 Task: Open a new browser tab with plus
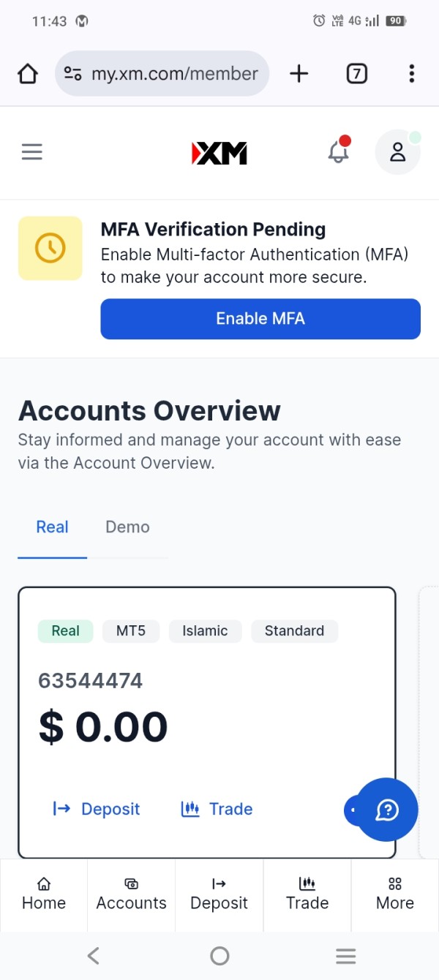(x=299, y=73)
